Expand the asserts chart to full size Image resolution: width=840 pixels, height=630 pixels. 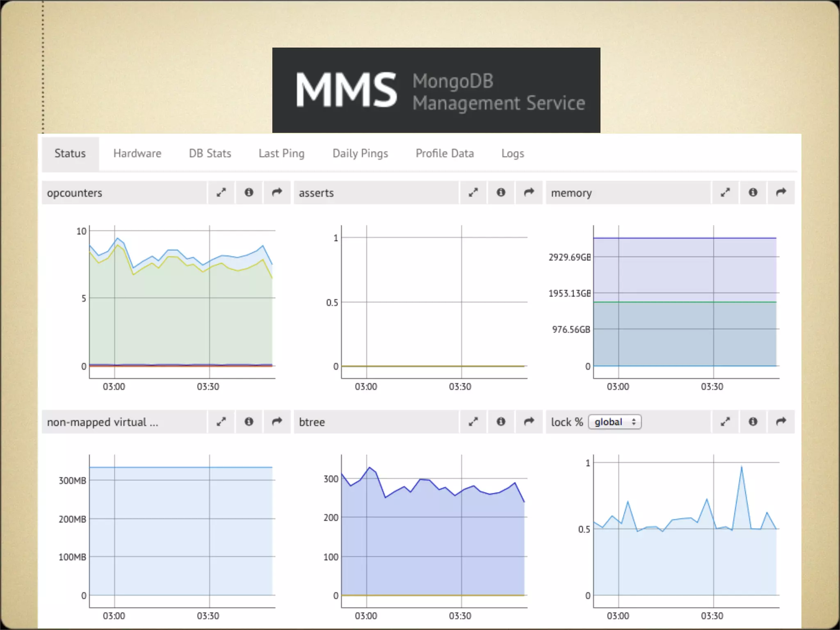coord(473,192)
